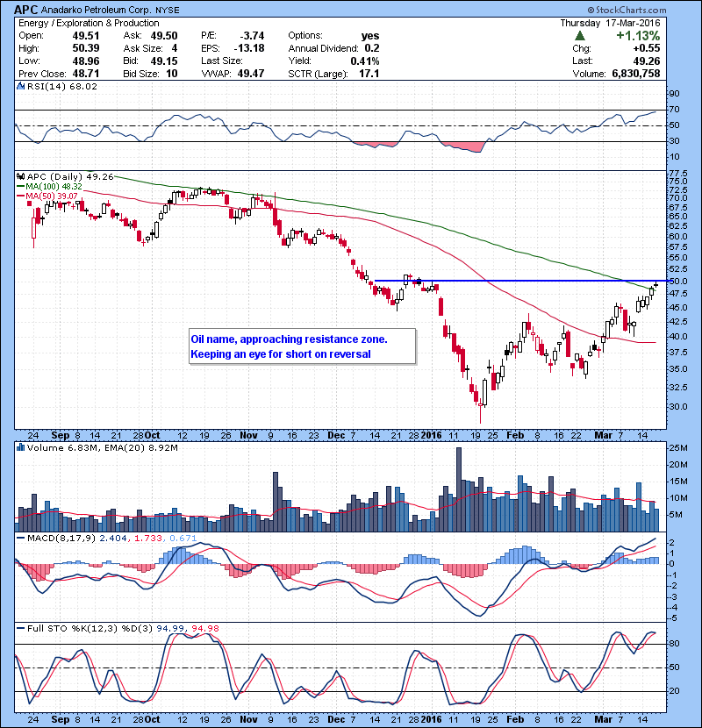Viewport: 702px width, 728px height.
Task: Click the 77.5 price axis label
Action: point(677,173)
